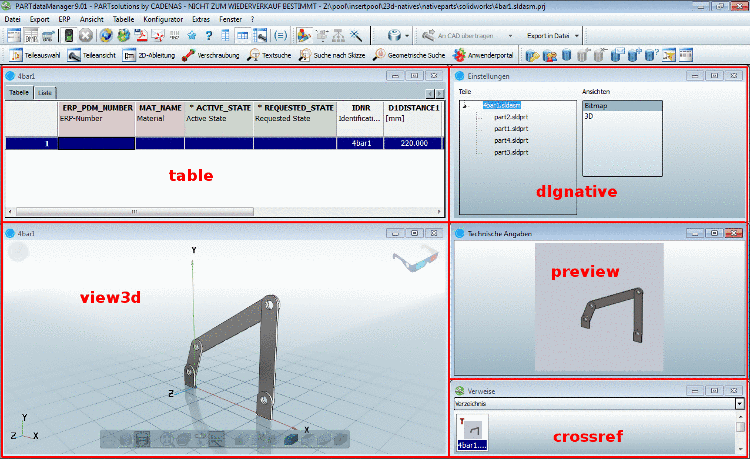Click the green traffic light toolbar icon
Viewport: 750px width, 459px height.
click(68, 36)
